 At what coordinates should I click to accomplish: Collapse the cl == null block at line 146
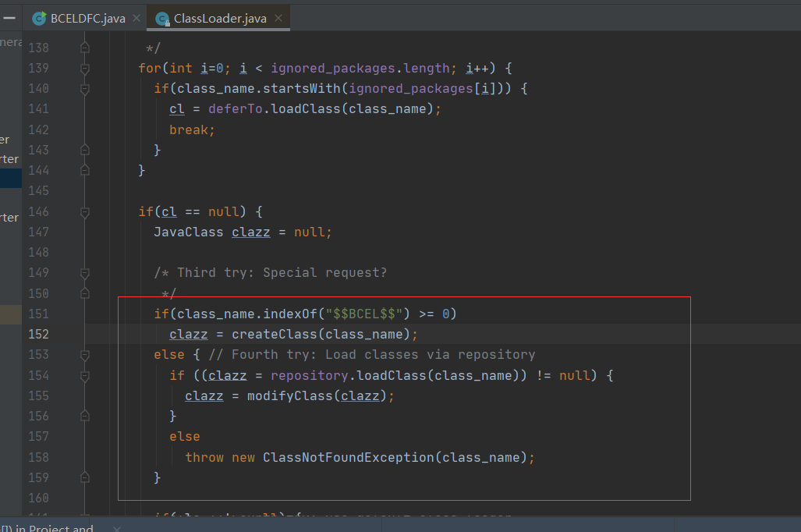85,212
